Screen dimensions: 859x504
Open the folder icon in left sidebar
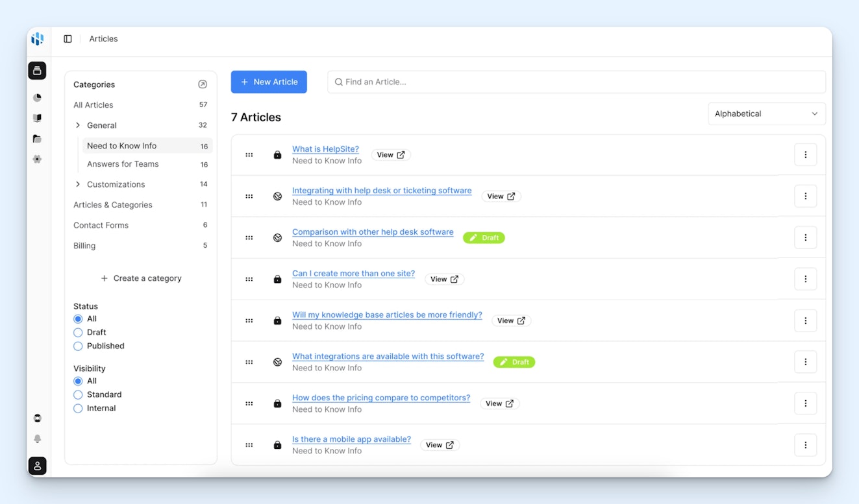tap(37, 139)
